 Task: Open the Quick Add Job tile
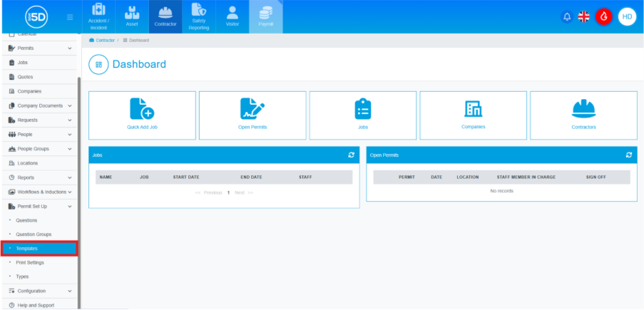point(142,115)
